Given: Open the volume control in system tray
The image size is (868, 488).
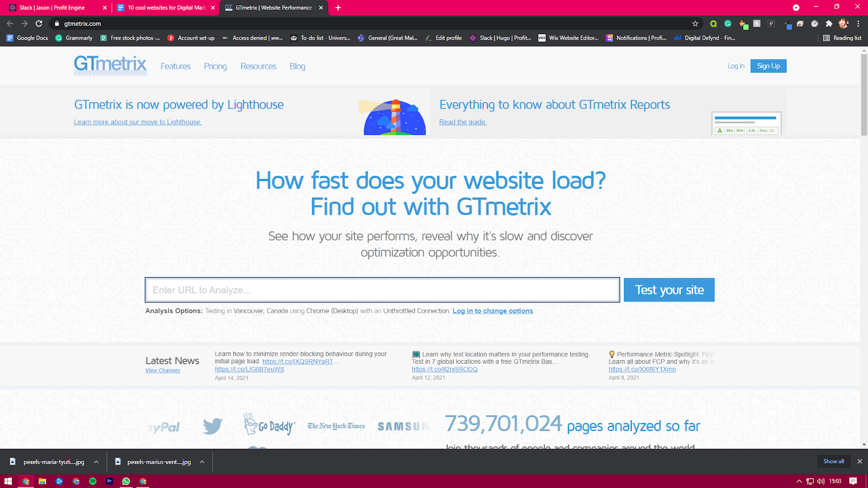Looking at the screenshot, I should point(821,481).
